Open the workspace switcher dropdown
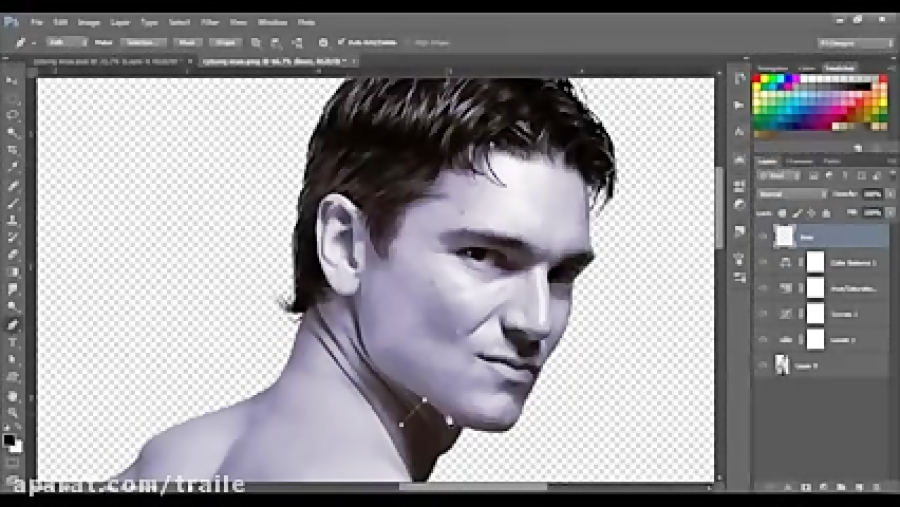The width and height of the screenshot is (900, 507). [x=855, y=43]
